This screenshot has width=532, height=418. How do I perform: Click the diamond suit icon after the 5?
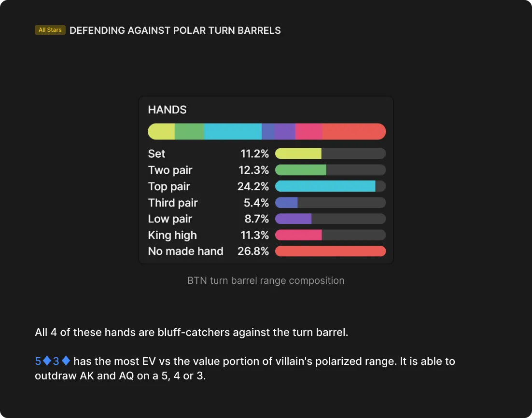click(47, 361)
